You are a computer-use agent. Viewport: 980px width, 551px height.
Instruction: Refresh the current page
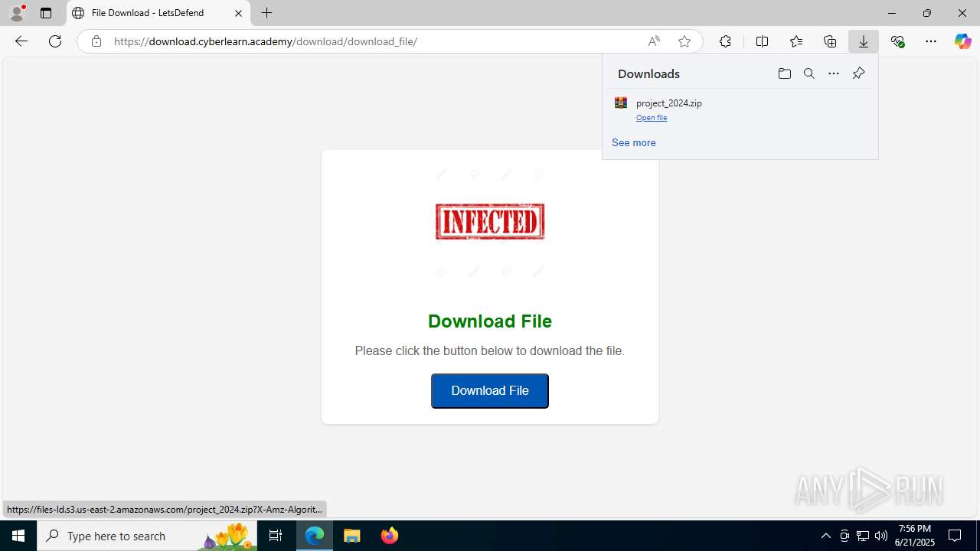[x=55, y=41]
